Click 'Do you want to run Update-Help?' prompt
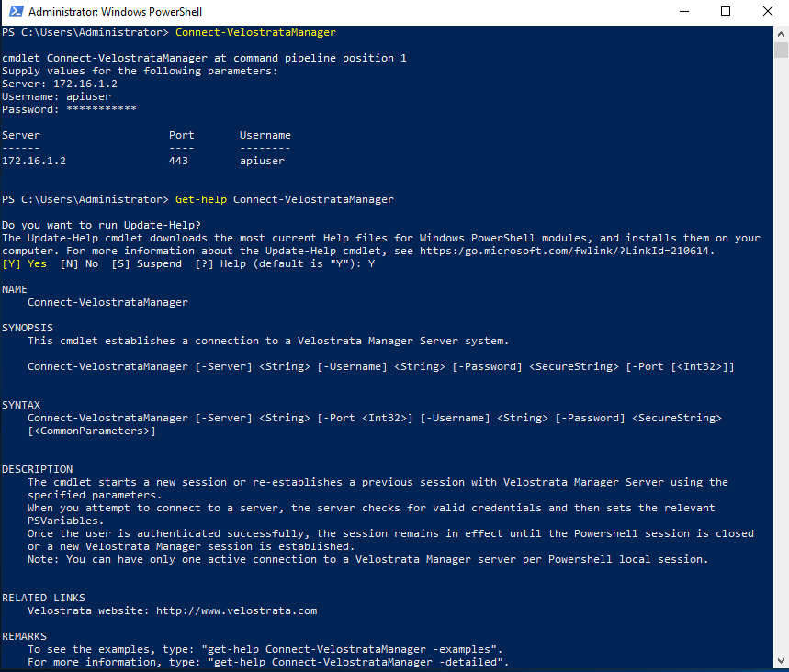 point(101,225)
